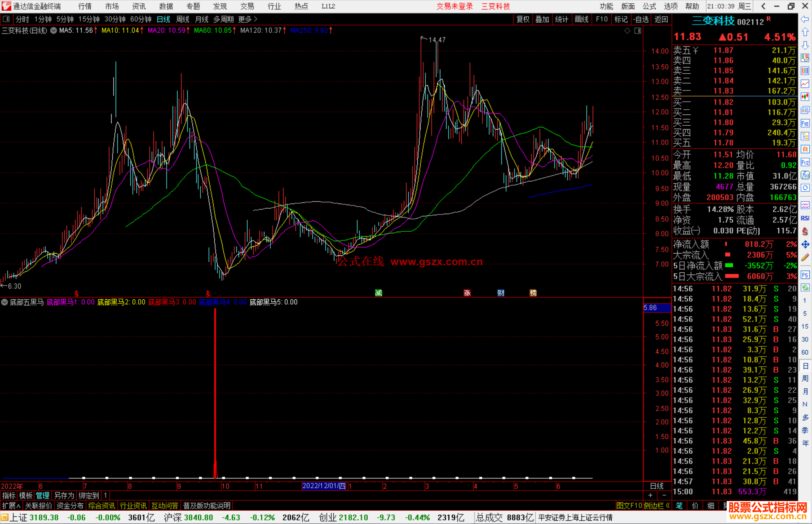Click the 减 marker on the K-line timeline
812x524 pixels.
(379, 293)
